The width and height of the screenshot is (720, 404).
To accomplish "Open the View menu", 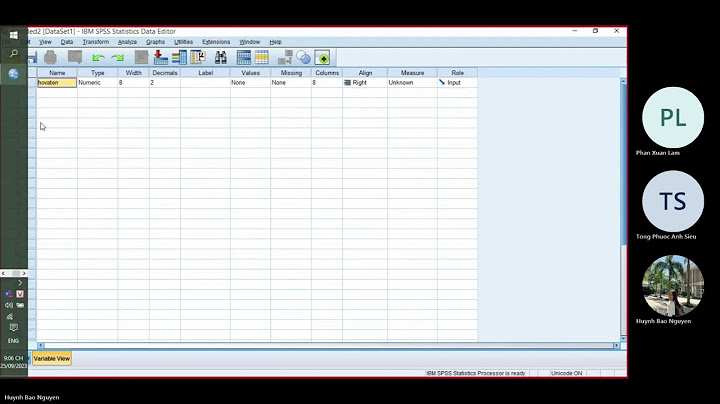I will tap(45, 42).
